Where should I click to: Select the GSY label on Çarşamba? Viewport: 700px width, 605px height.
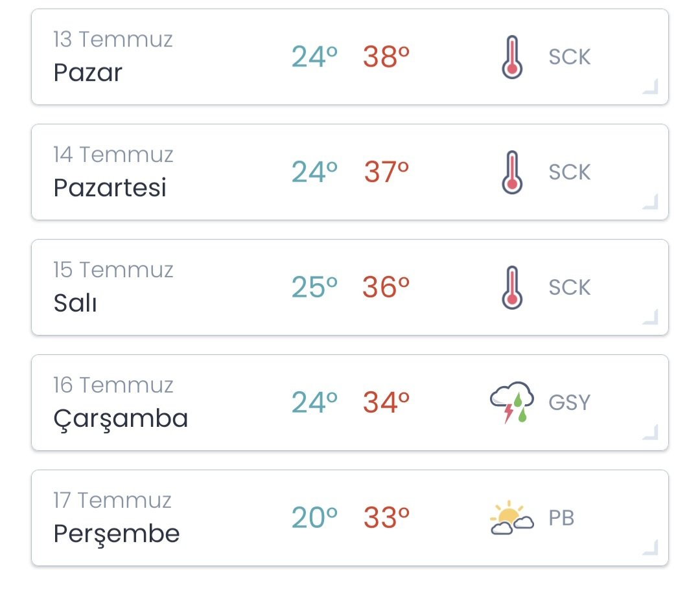[570, 402]
